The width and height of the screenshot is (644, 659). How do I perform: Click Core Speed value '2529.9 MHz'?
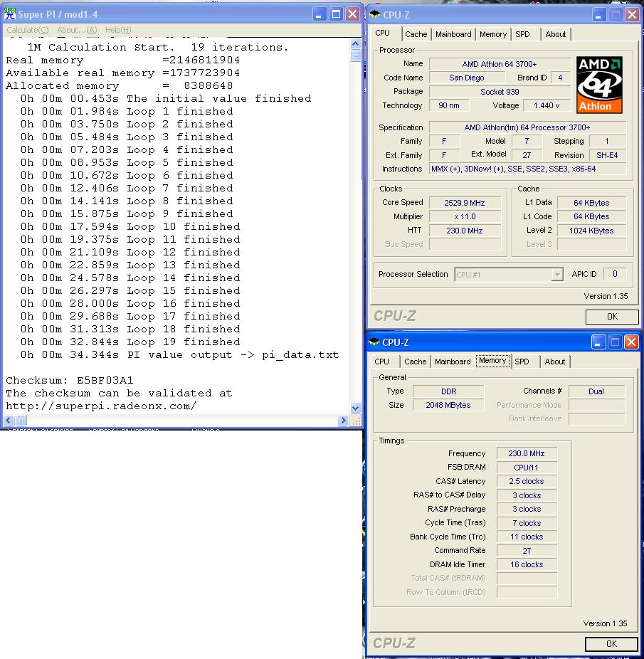point(465,203)
